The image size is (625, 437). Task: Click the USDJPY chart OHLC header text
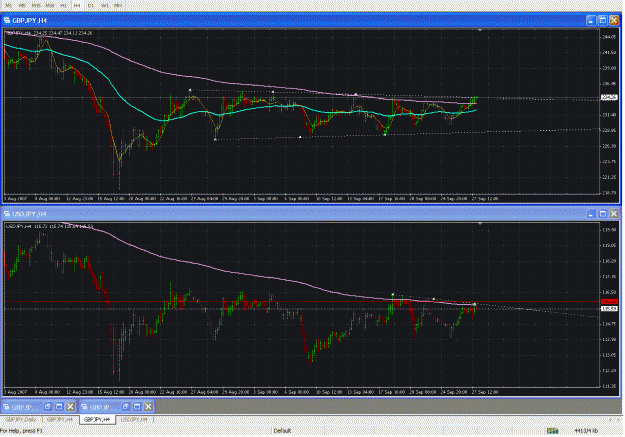(x=49, y=226)
